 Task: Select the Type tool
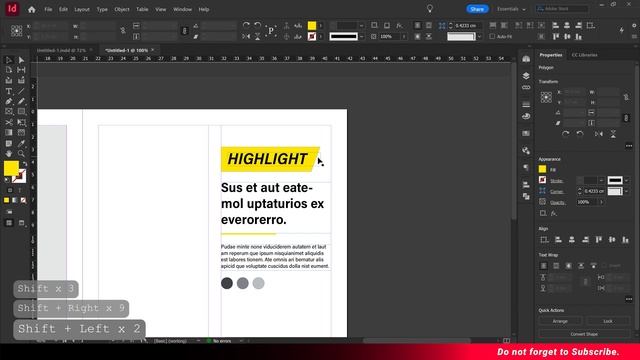tap(9, 91)
